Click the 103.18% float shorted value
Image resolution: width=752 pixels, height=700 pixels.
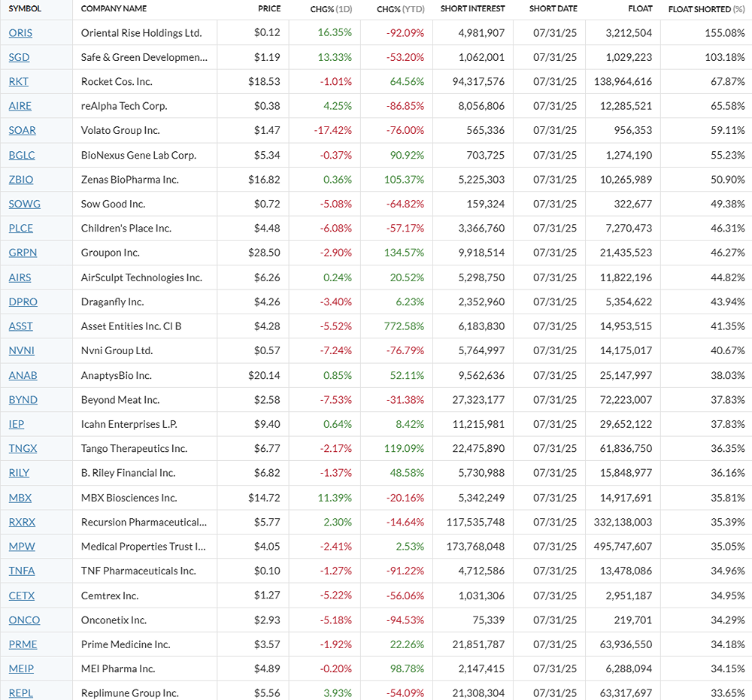tap(725, 58)
